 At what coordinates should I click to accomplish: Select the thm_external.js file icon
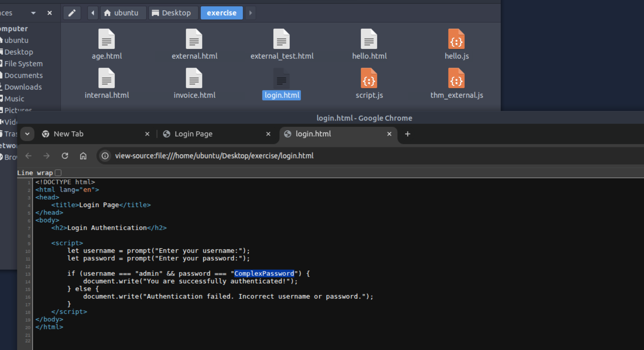(x=456, y=78)
